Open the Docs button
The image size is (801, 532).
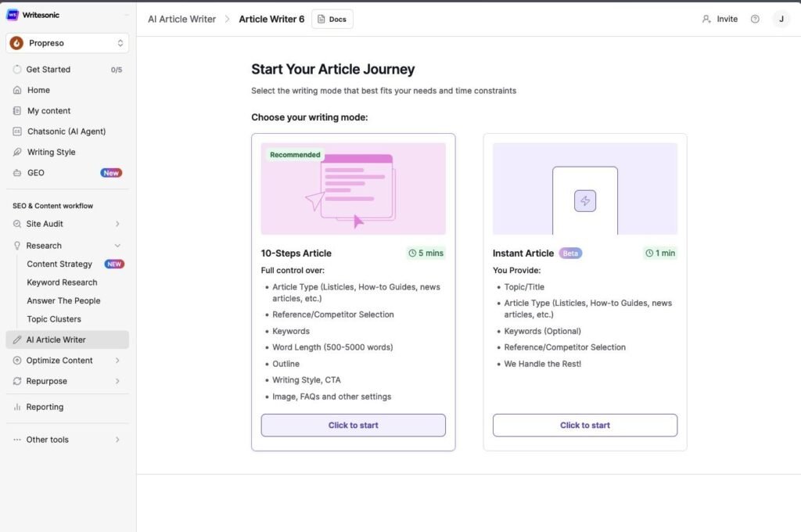[x=332, y=19]
